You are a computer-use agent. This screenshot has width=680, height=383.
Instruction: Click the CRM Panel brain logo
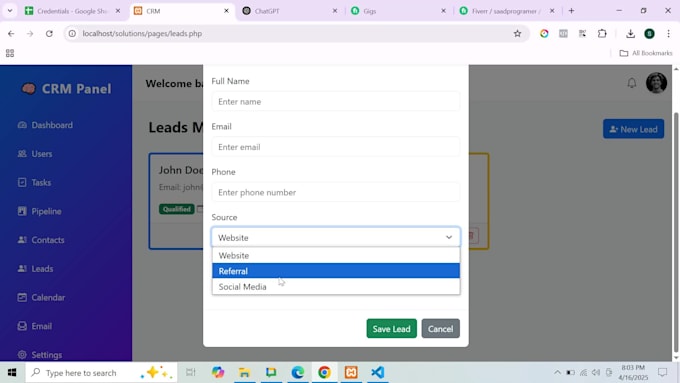click(29, 89)
